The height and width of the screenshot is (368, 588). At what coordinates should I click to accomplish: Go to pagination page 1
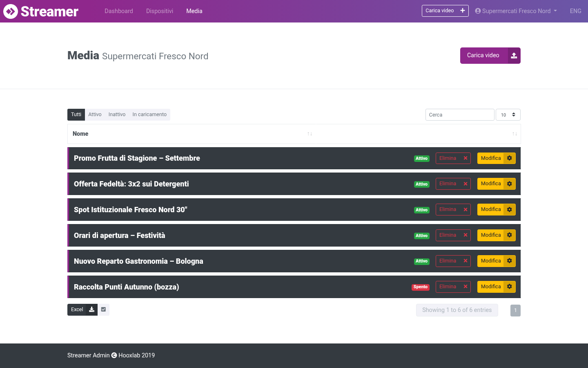coord(515,310)
